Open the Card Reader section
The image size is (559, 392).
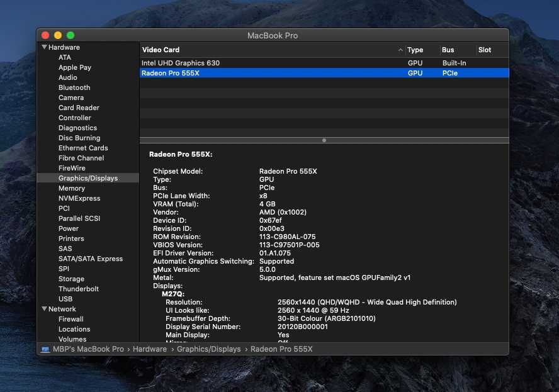click(79, 108)
